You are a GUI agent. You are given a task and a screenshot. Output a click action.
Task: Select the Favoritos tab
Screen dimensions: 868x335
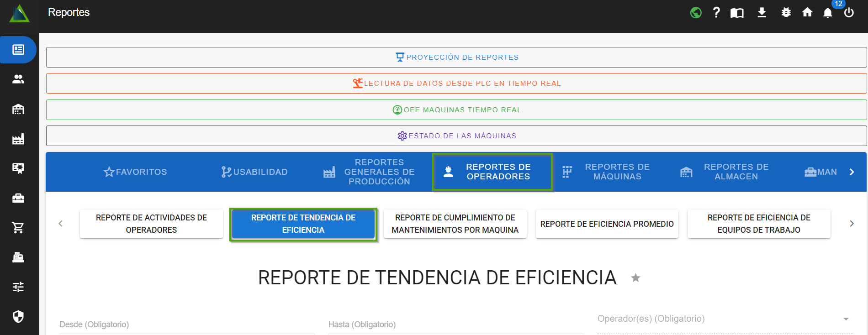[135, 172]
